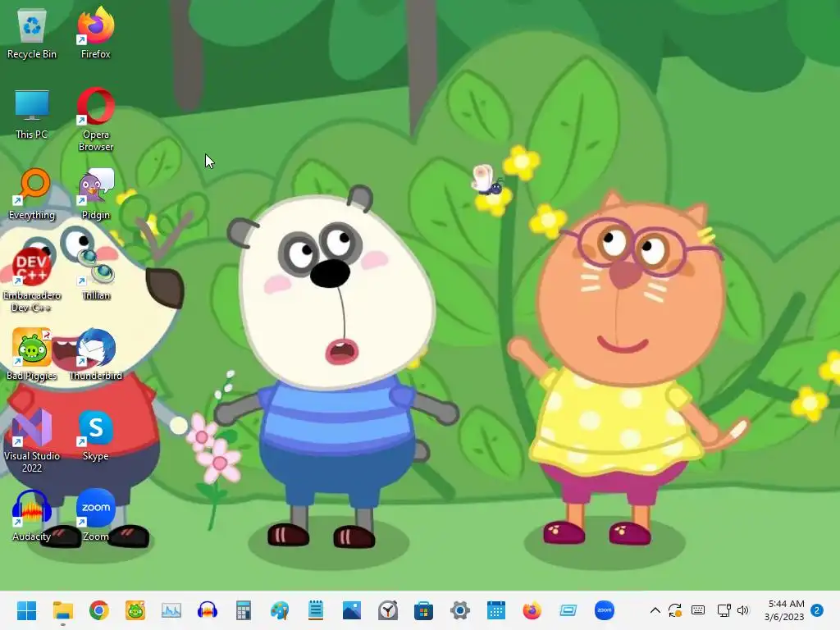Open Bad Piggies from the taskbar
The height and width of the screenshot is (630, 840).
click(135, 610)
